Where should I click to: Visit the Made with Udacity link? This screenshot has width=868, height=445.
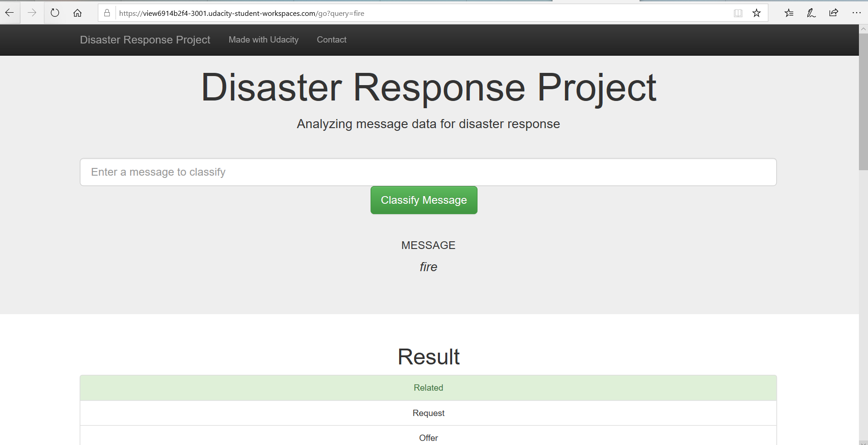[264, 40]
